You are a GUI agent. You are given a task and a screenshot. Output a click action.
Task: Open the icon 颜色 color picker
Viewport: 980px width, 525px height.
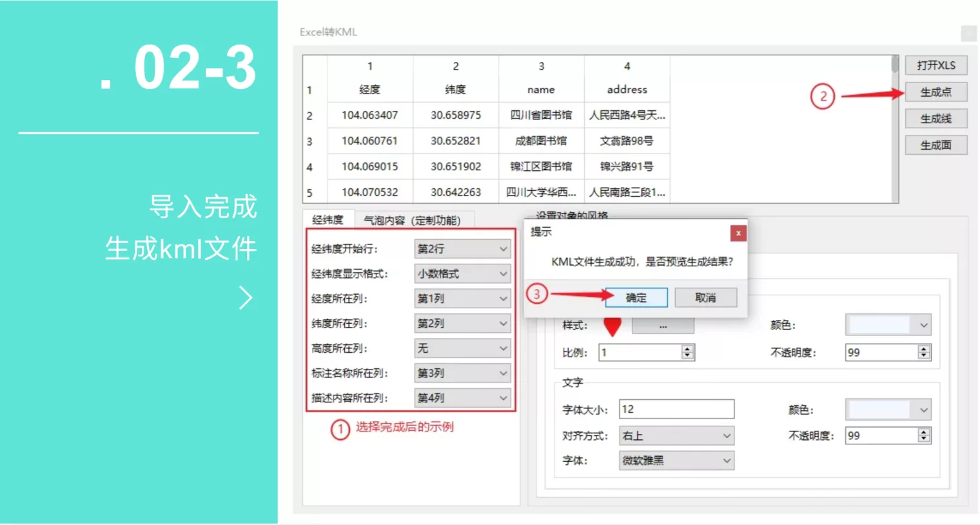888,325
